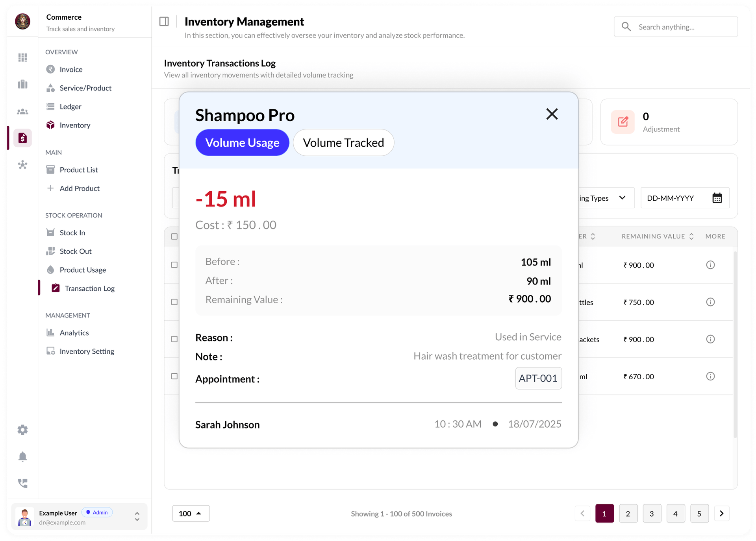
Task: Open the notifications bell in the left rail
Action: (x=22, y=457)
